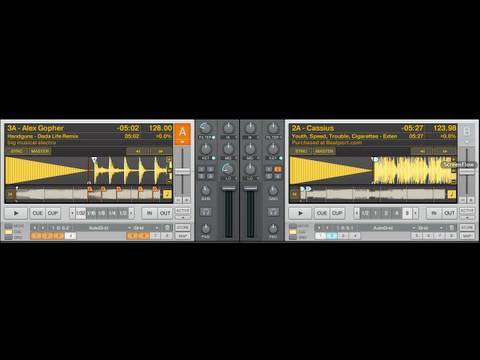Start playback on deck A
This screenshot has height=360, width=480.
(16, 213)
